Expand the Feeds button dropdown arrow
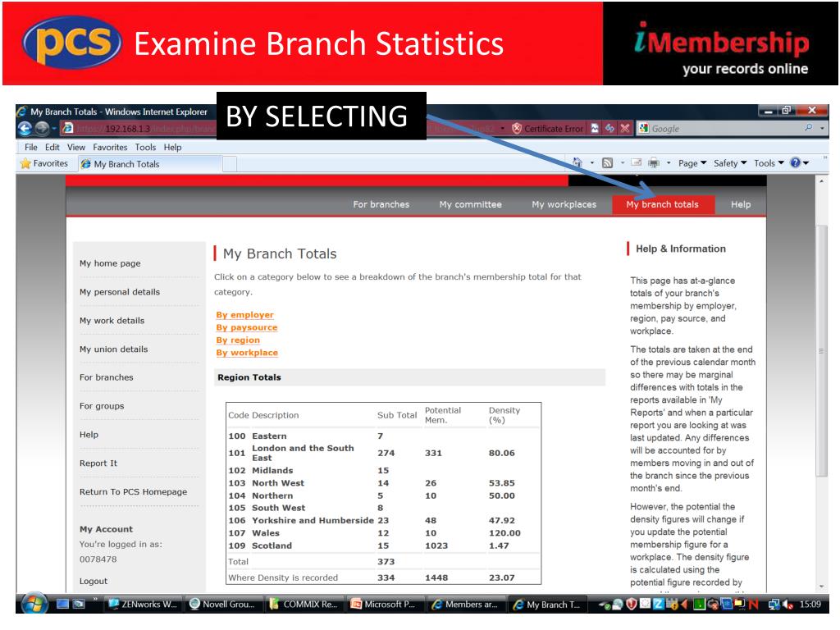This screenshot has height=630, width=840. 622,163
